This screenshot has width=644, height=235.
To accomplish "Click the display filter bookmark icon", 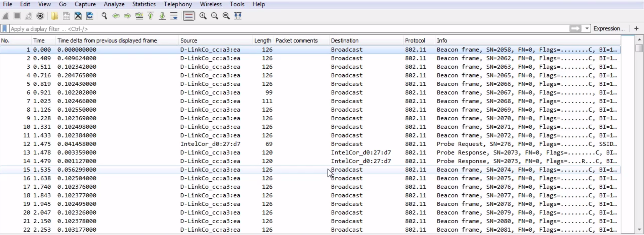I will click(x=5, y=29).
